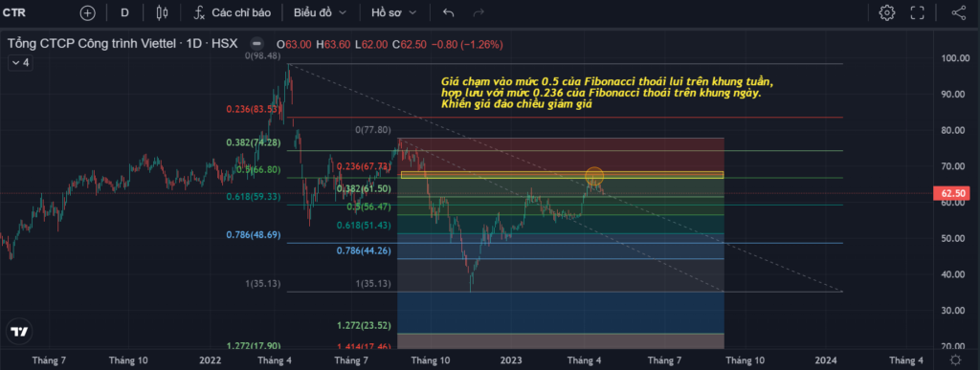Open the Các chỉ báo indicators menu
The height and width of the screenshot is (370, 980).
(x=232, y=12)
